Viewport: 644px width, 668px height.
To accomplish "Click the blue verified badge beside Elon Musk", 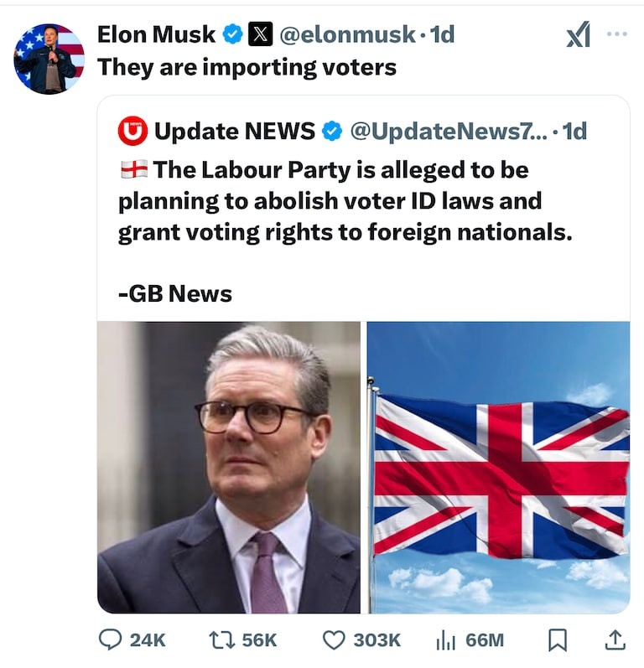I will pyautogui.click(x=233, y=34).
